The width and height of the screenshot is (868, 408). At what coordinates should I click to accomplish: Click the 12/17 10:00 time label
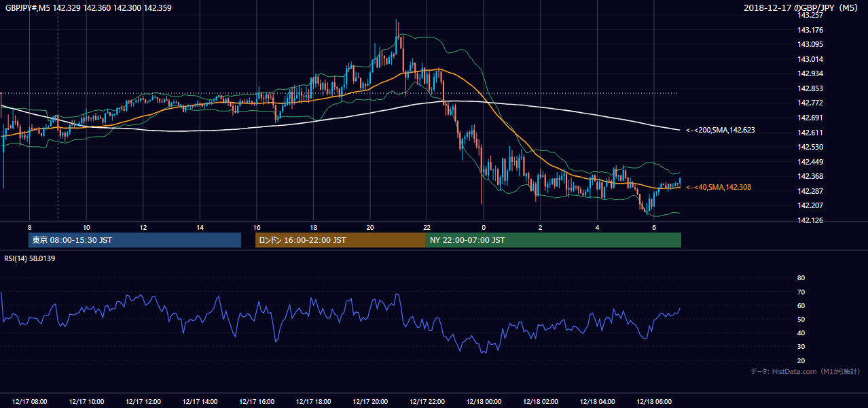86,402
